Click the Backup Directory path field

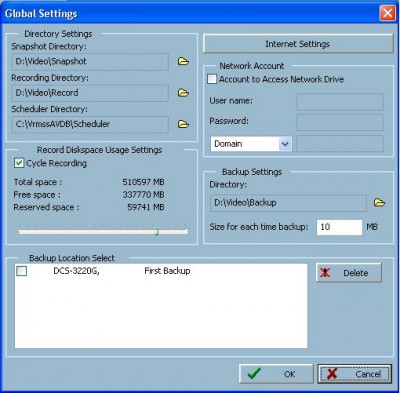(x=288, y=203)
